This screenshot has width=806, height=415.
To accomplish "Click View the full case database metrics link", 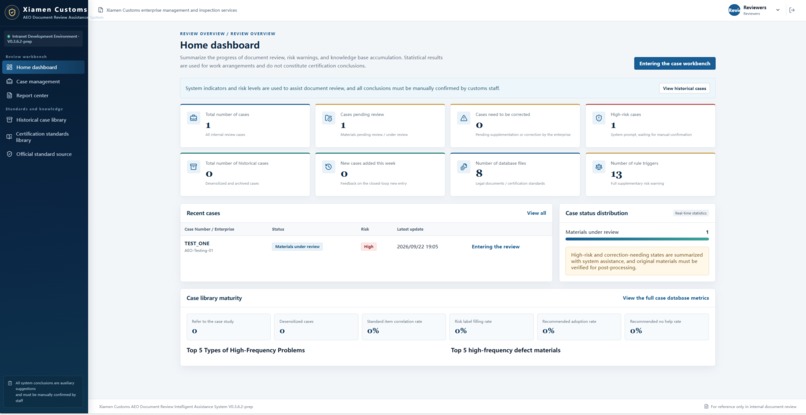I will 666,298.
